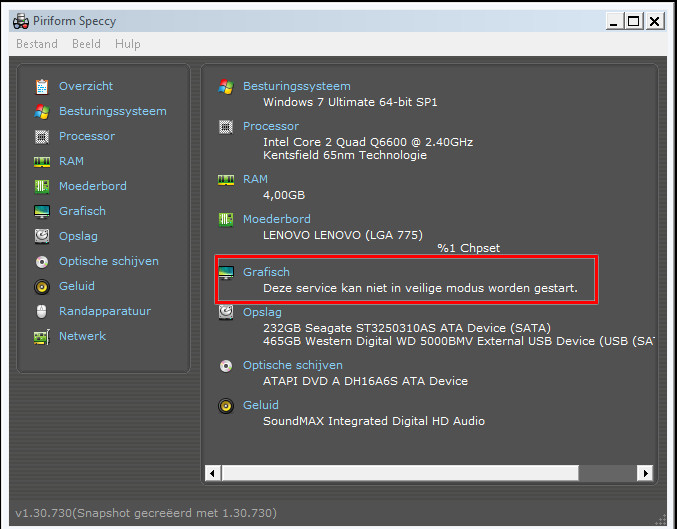Click Optische schijven heading in summary panel
This screenshot has width=677, height=529.
click(x=293, y=365)
